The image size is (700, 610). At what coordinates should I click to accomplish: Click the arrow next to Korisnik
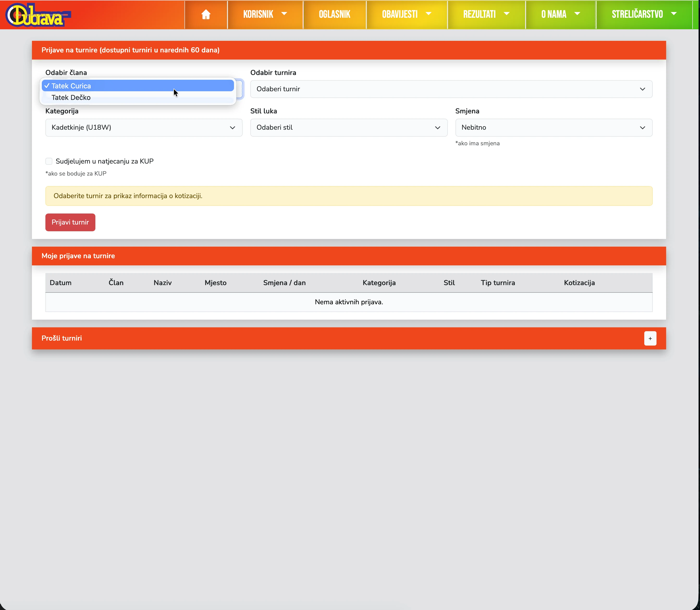pos(284,14)
